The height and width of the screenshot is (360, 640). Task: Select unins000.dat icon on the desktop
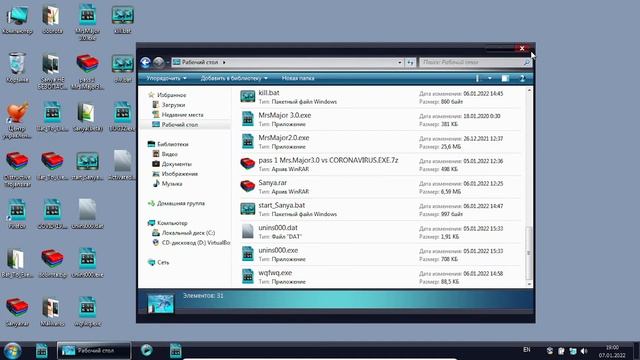point(87,211)
